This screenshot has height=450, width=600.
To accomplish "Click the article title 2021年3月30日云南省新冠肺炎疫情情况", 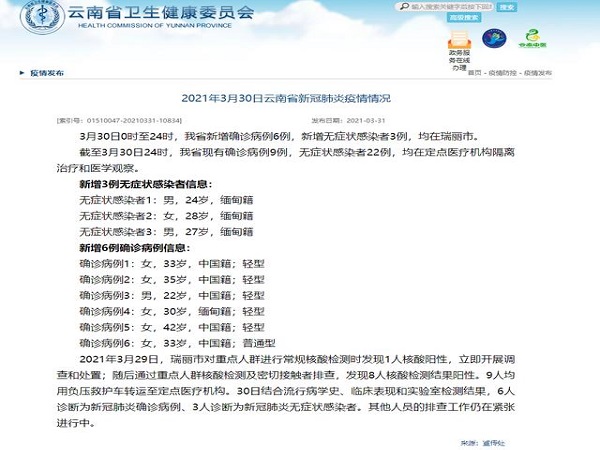I will click(299, 98).
